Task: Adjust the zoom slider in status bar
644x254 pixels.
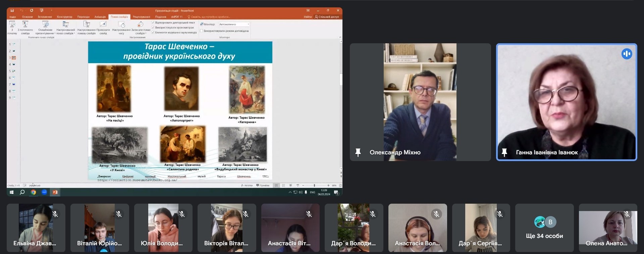Action: tap(314, 186)
